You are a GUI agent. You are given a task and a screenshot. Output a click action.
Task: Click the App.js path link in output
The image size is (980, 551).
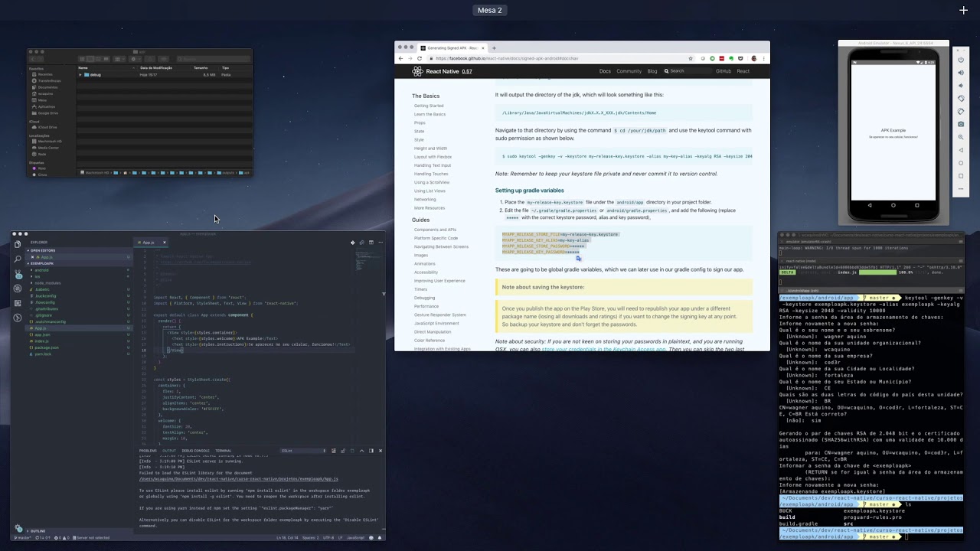coord(239,479)
